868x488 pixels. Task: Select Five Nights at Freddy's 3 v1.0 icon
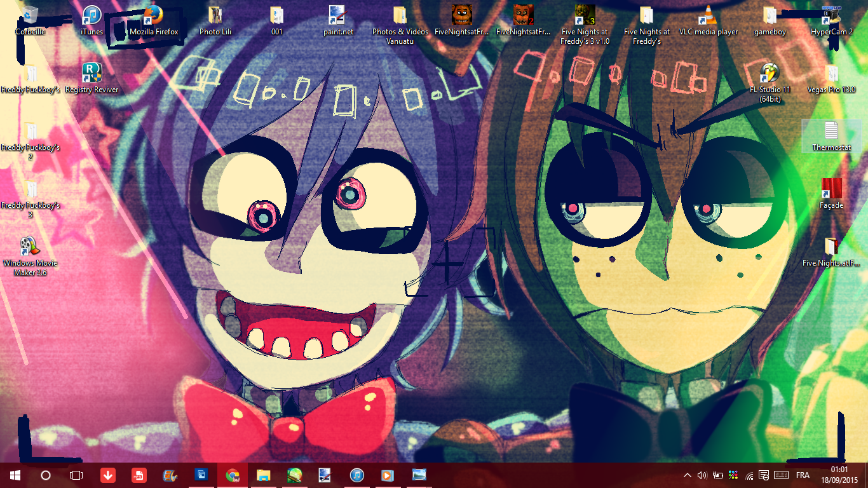click(585, 25)
